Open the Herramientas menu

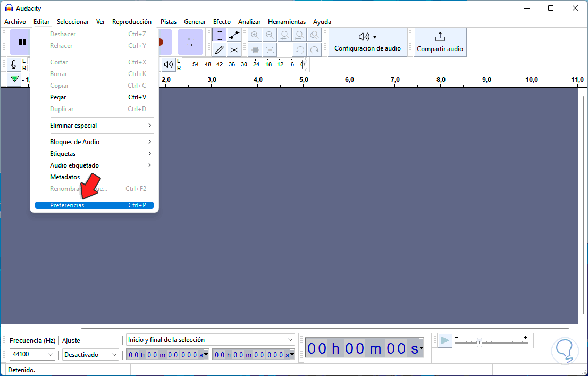click(287, 22)
